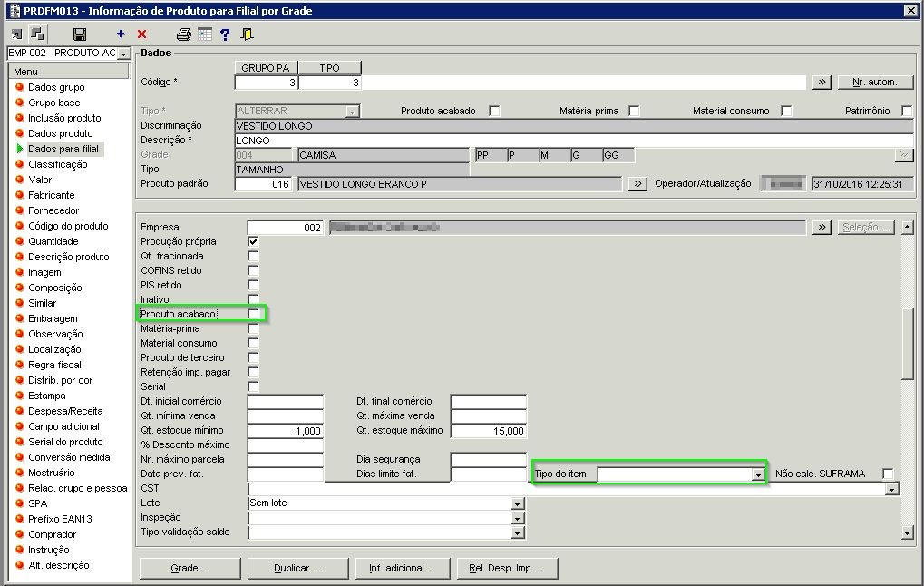
Task: Click the Valor bullet icon
Action: (19, 180)
